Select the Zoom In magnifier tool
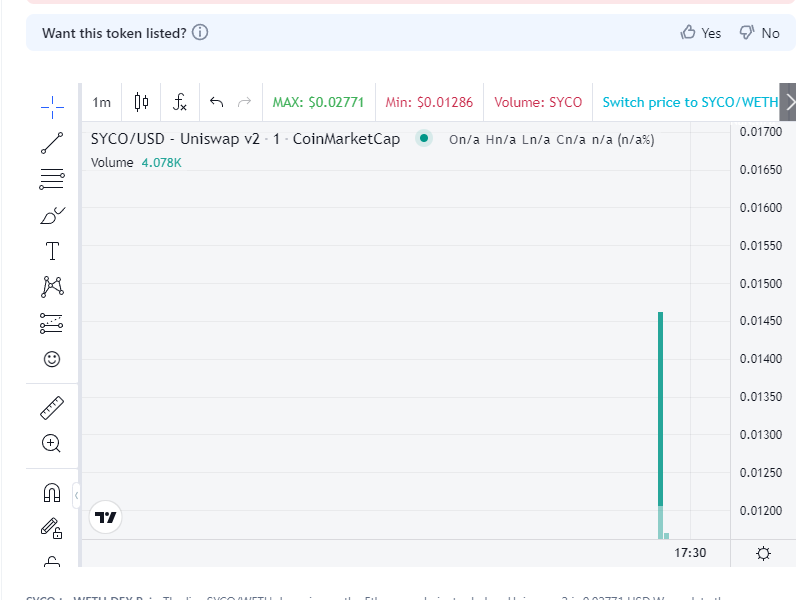The width and height of the screenshot is (800, 600). pos(51,443)
